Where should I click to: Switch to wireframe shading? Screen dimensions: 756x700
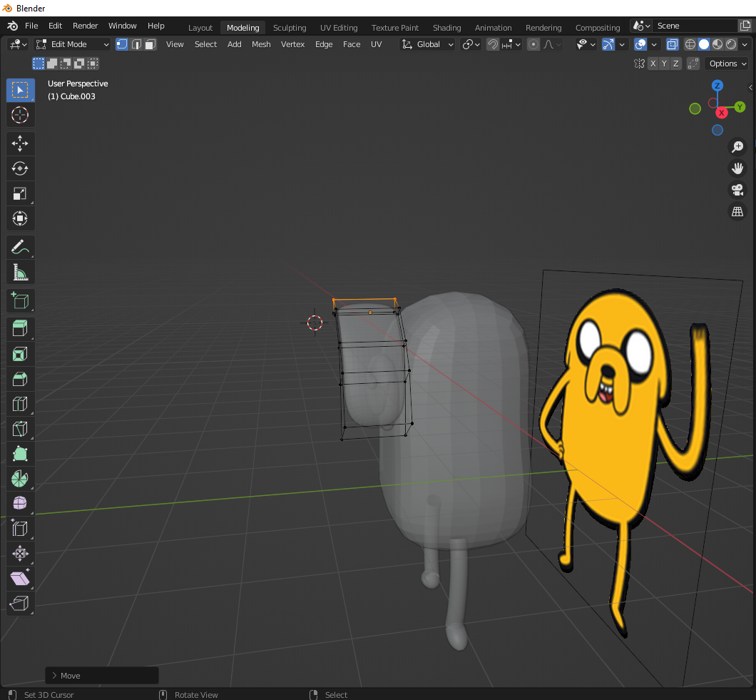click(x=690, y=44)
